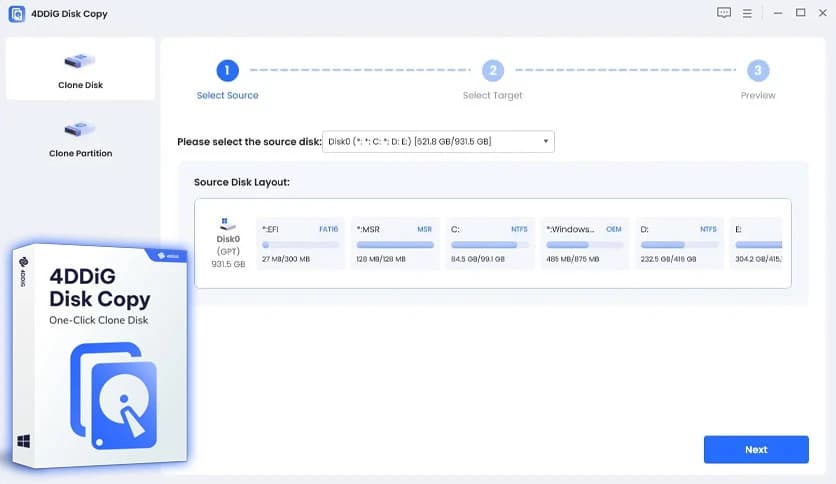The width and height of the screenshot is (836, 484).
Task: Select step 3 Preview circle
Action: coord(758,70)
